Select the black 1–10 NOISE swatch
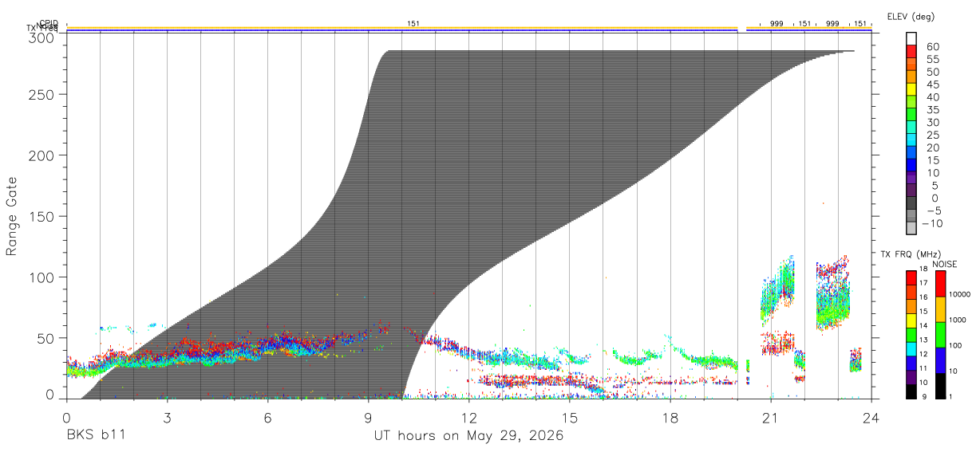Screen dimensions: 980x452 point(940,386)
